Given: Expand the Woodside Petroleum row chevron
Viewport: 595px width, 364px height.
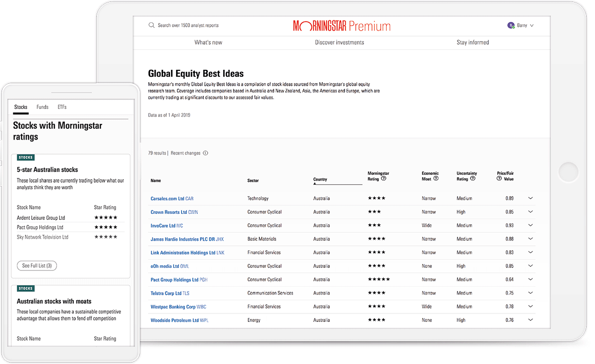Looking at the screenshot, I should click(x=531, y=320).
